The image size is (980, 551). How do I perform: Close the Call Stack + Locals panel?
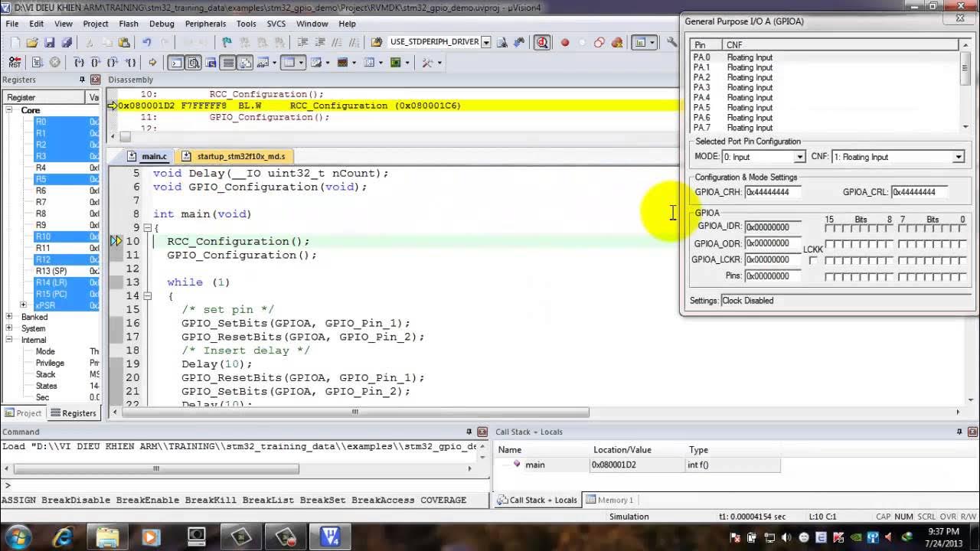(x=972, y=432)
